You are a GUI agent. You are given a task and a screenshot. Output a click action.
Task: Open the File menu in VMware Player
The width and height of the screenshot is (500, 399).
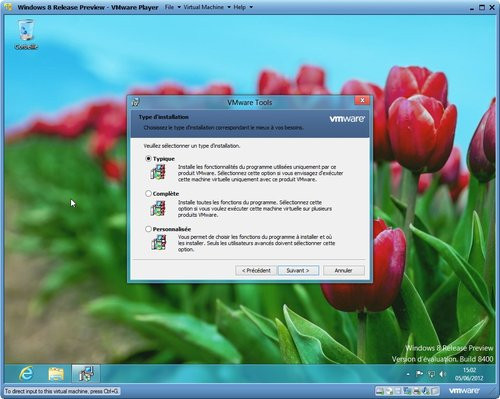(x=169, y=7)
